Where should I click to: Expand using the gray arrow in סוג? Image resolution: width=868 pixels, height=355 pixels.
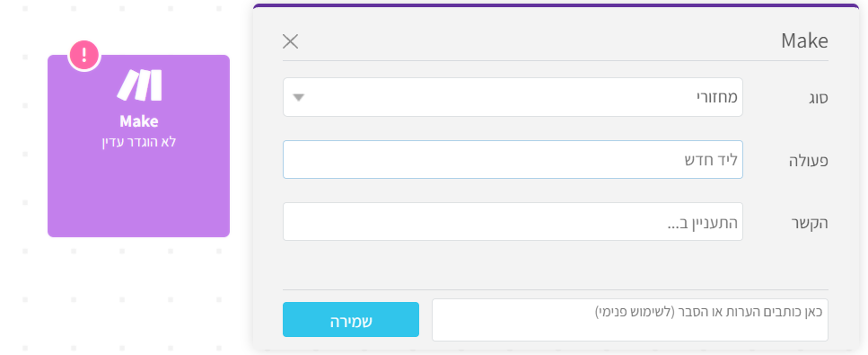(298, 98)
